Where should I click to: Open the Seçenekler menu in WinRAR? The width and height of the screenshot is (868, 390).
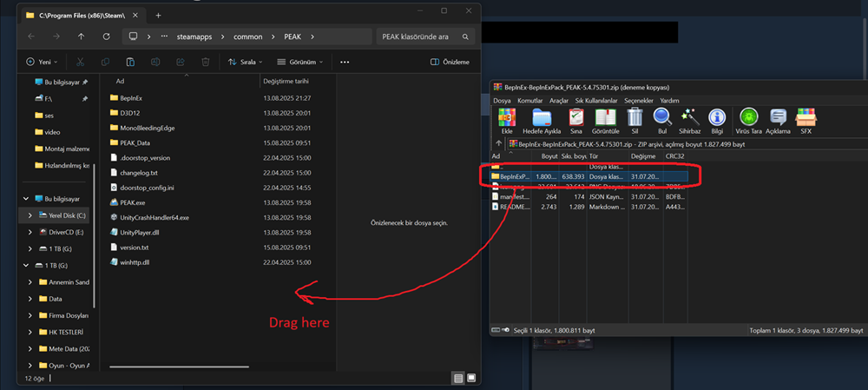(x=639, y=101)
